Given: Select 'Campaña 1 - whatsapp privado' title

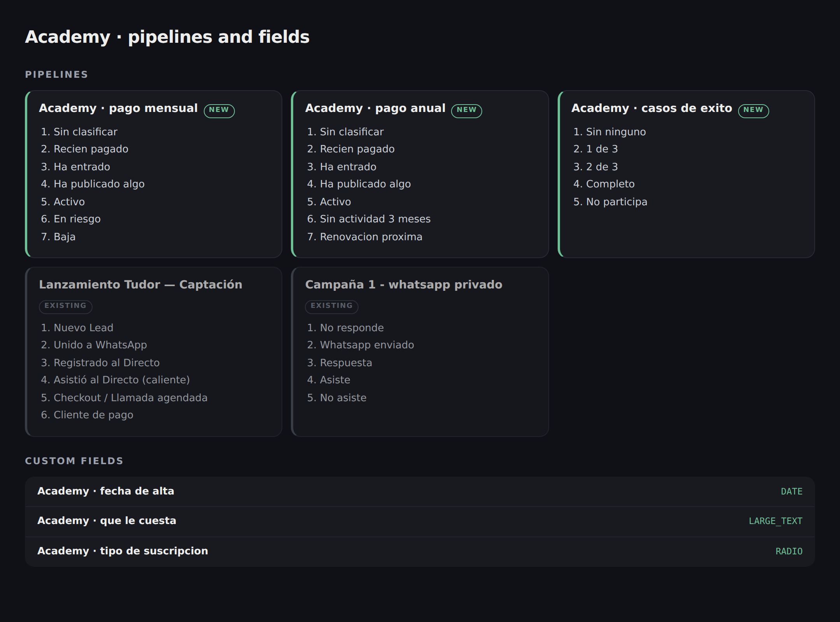Looking at the screenshot, I should 404,285.
